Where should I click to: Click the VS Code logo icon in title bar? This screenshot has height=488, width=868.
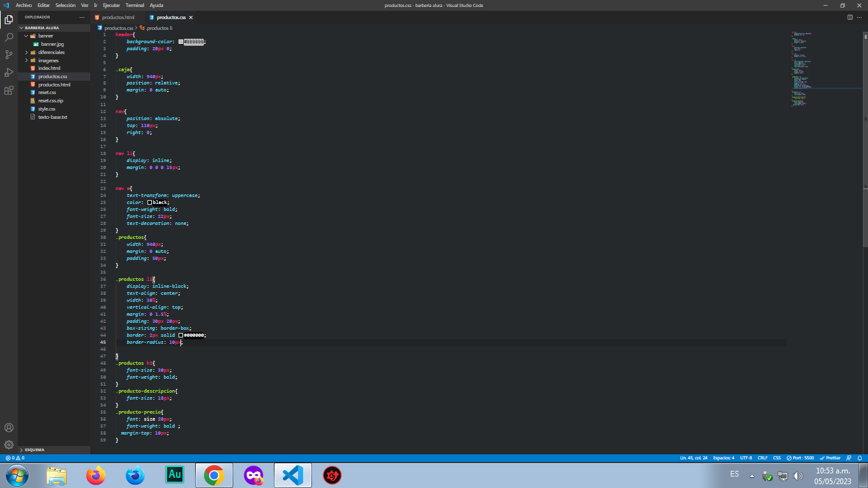point(6,5)
